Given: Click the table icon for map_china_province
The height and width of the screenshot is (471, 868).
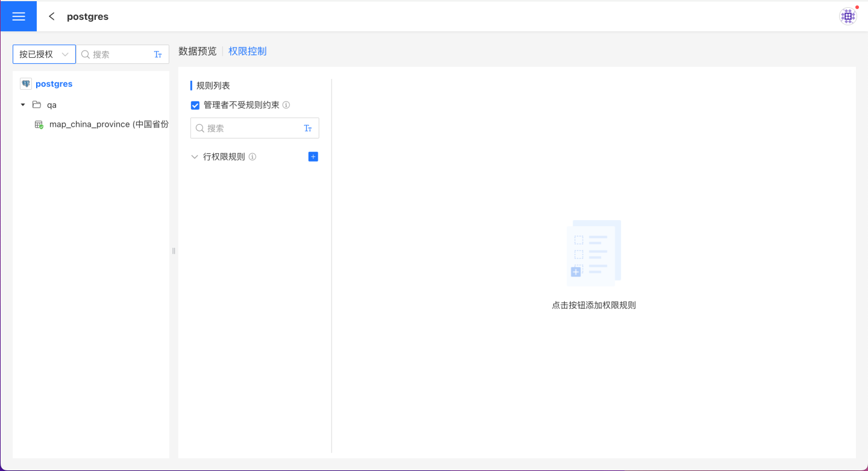Looking at the screenshot, I should [x=39, y=125].
